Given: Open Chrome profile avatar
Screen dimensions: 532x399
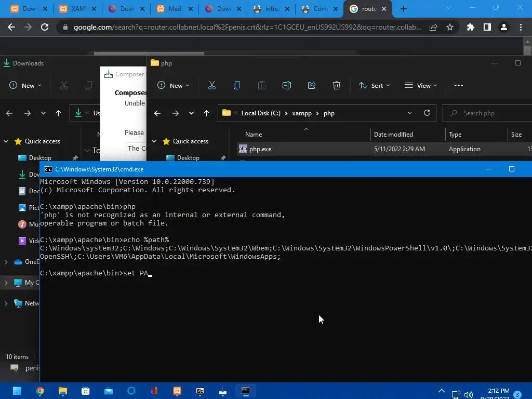Looking at the screenshot, I should pyautogui.click(x=504, y=27).
